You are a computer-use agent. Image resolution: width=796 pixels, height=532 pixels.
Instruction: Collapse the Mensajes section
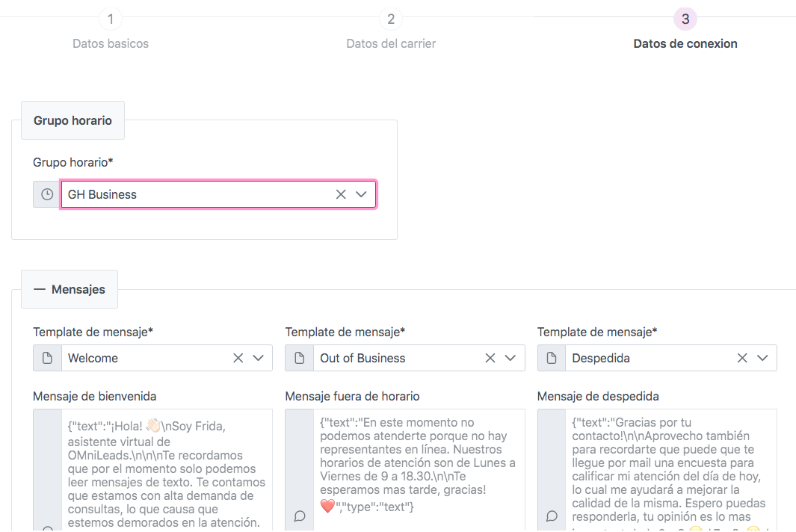point(70,289)
